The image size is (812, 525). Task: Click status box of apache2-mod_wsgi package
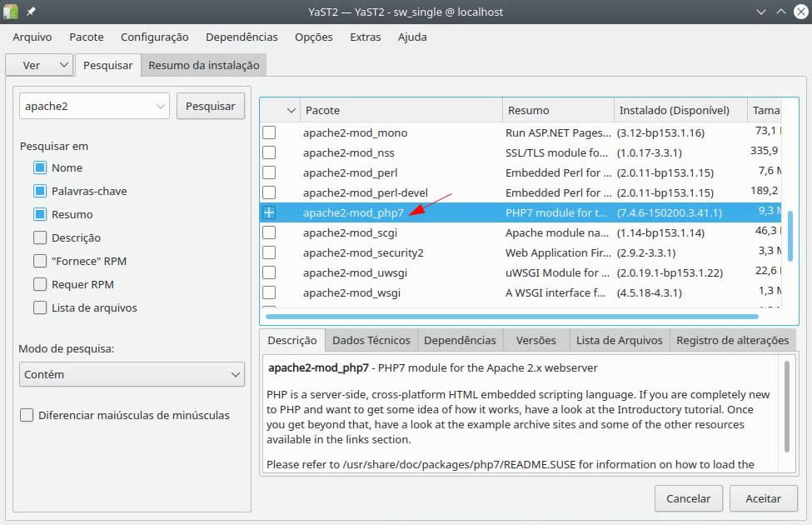pos(269,292)
